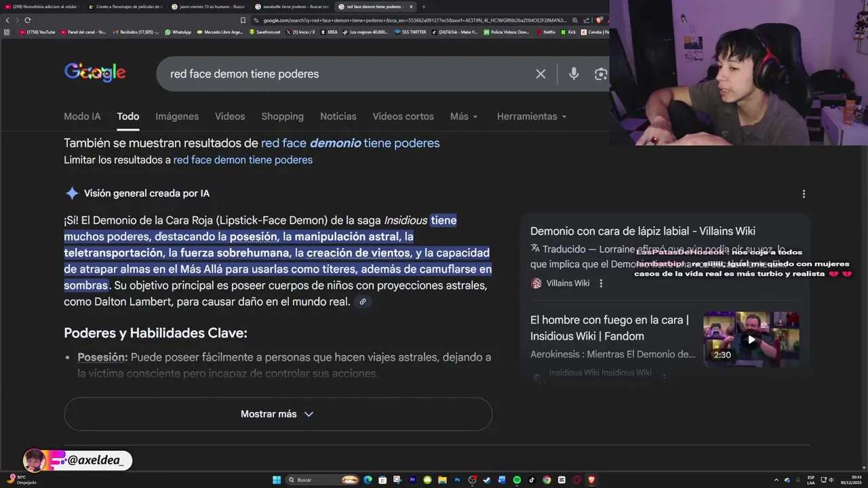
Task: Open Photoshop from taskbar
Action: (x=457, y=480)
